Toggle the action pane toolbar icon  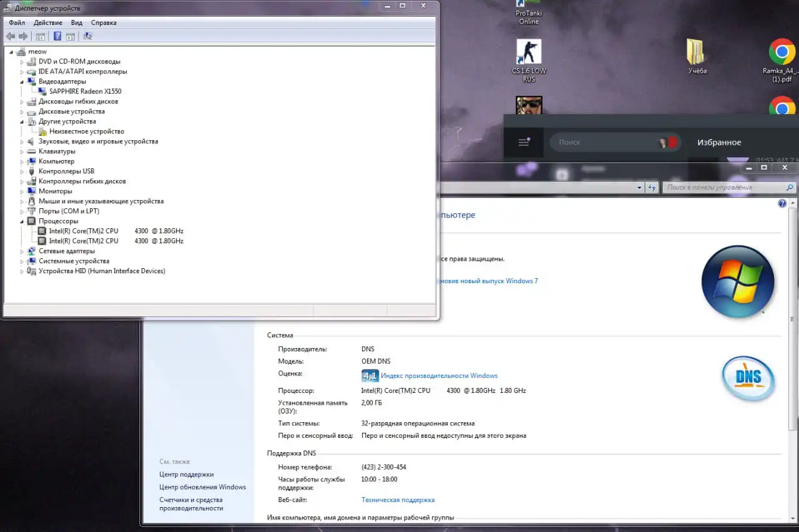tap(71, 36)
